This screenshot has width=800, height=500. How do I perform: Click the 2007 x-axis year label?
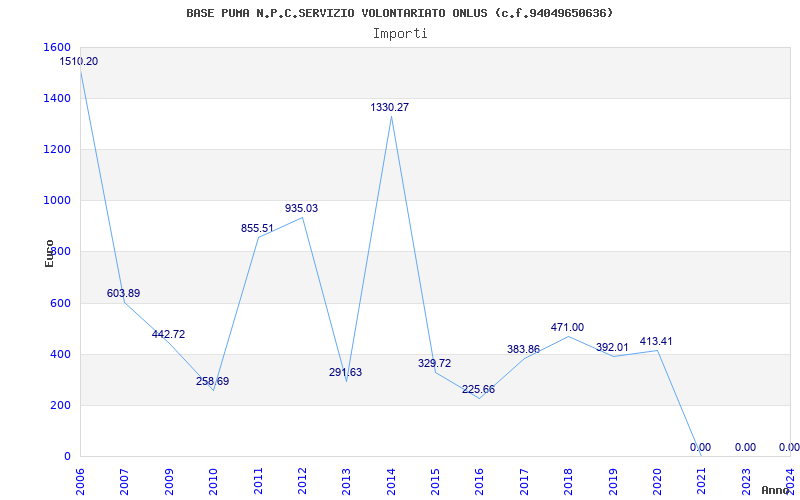point(124,482)
